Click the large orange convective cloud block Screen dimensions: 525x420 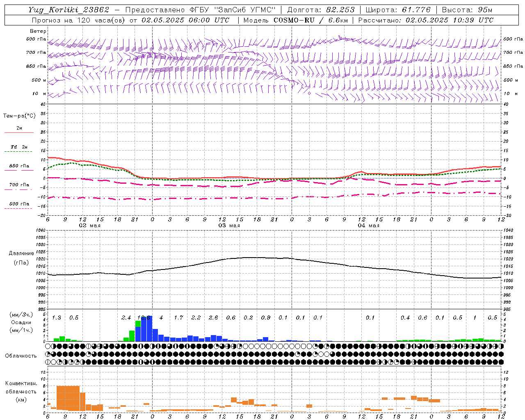coord(68,398)
